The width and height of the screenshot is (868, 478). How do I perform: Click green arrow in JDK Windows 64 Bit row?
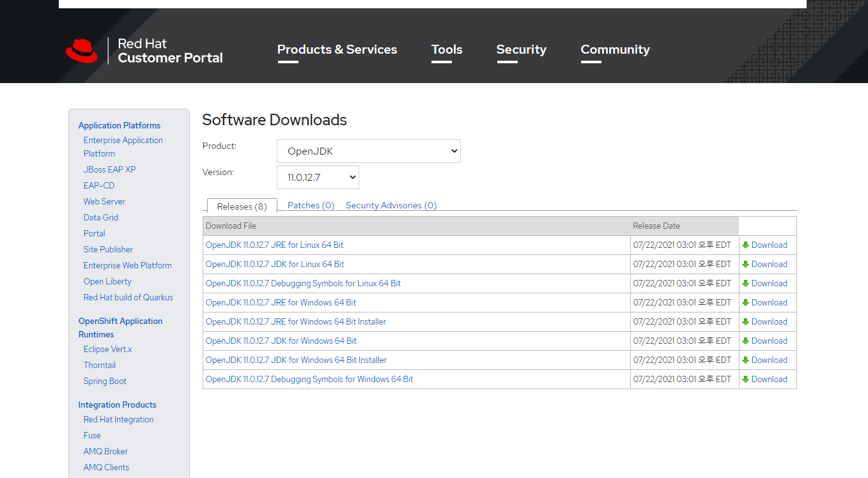(x=745, y=341)
